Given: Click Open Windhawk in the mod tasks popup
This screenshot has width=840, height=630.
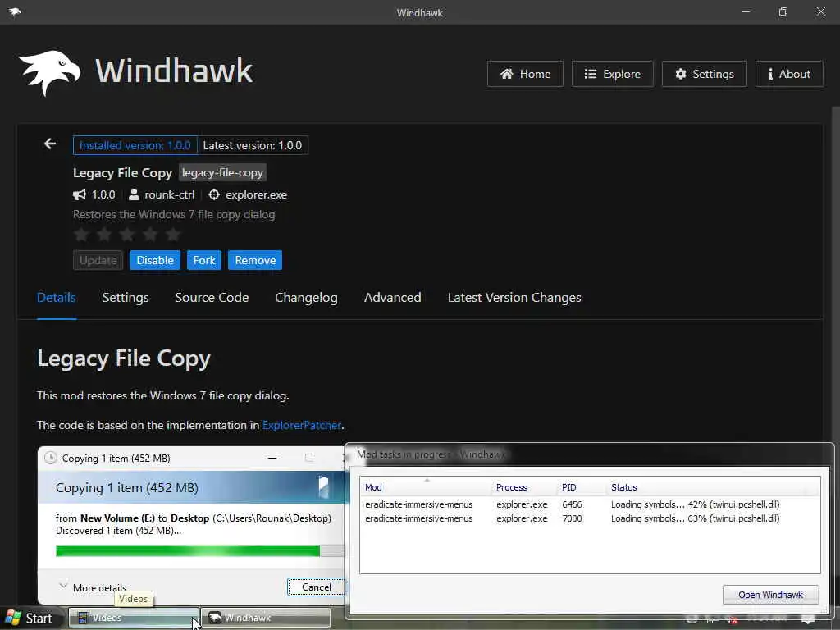Looking at the screenshot, I should [x=770, y=595].
